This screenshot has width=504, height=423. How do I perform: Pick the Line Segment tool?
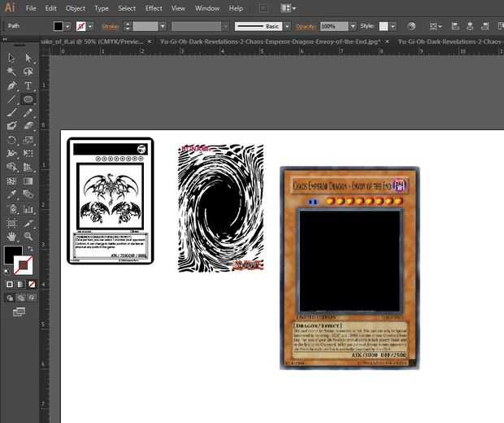[x=11, y=99]
